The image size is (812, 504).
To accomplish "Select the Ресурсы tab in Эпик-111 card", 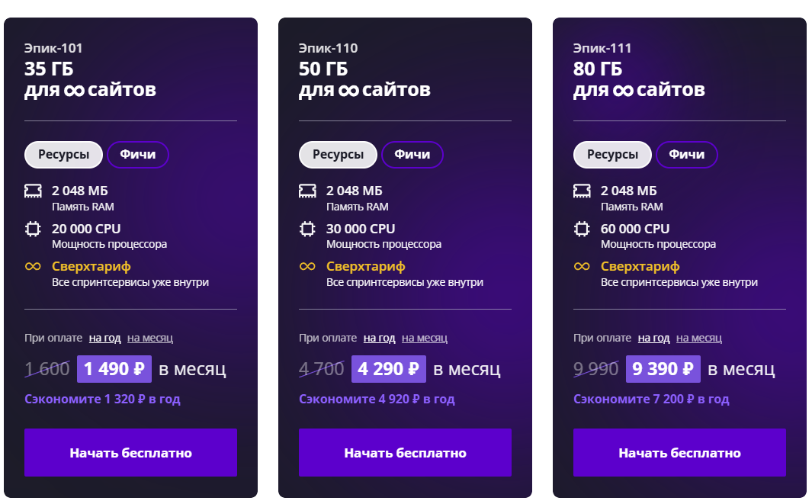I will tap(612, 155).
